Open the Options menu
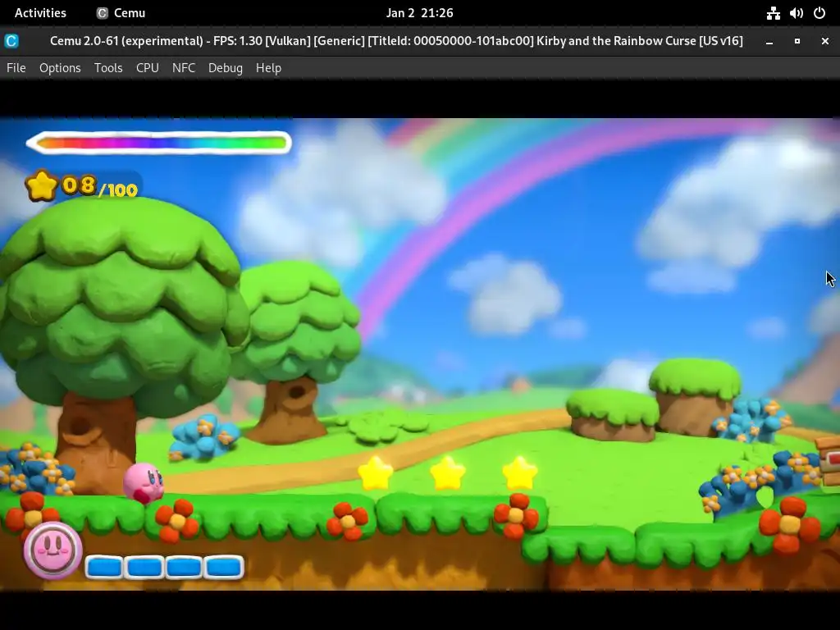 coord(60,68)
